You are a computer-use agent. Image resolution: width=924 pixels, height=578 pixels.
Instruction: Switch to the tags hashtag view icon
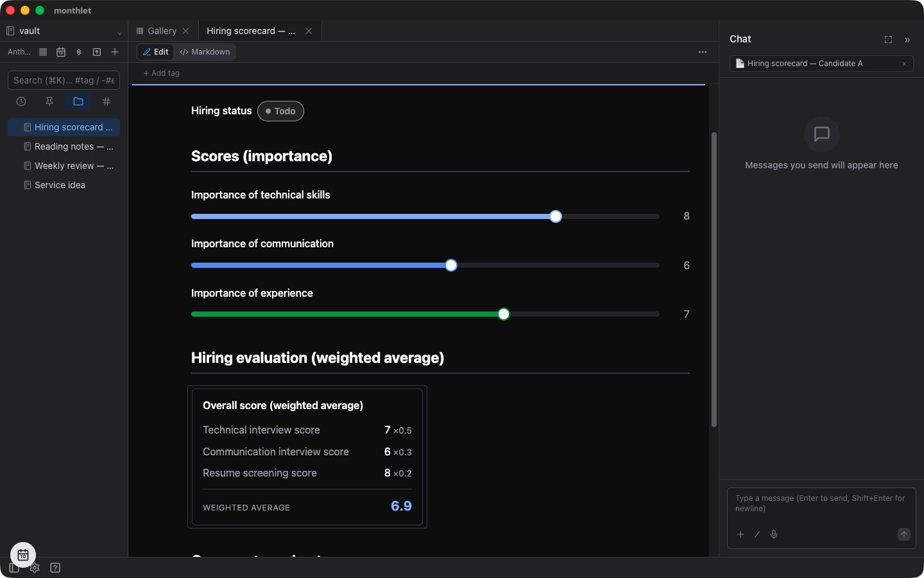107,101
